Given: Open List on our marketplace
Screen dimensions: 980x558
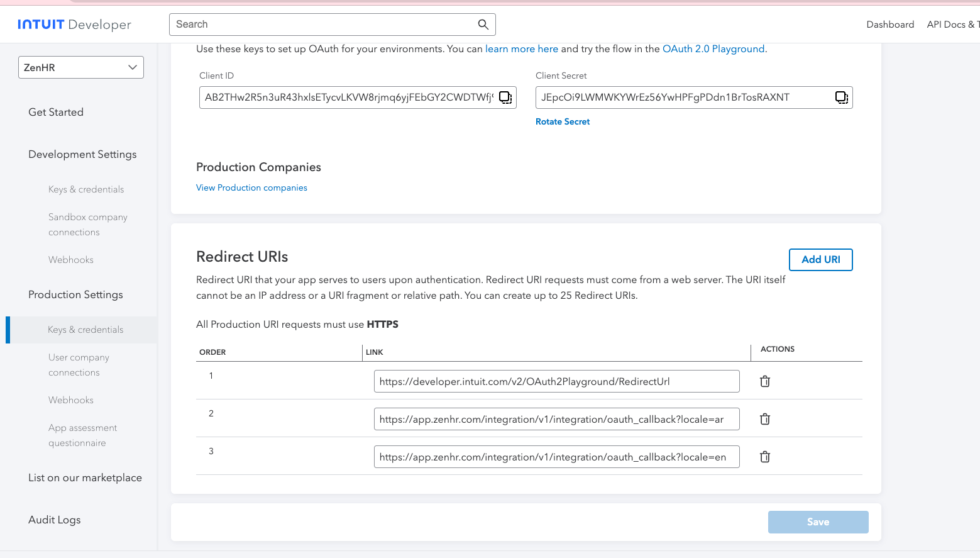Looking at the screenshot, I should [85, 477].
